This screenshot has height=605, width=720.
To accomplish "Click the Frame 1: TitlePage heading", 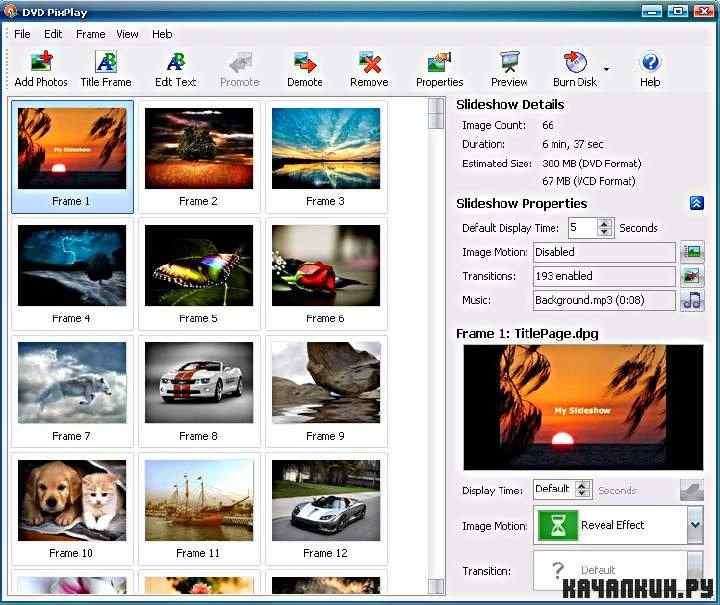I will pyautogui.click(x=527, y=334).
